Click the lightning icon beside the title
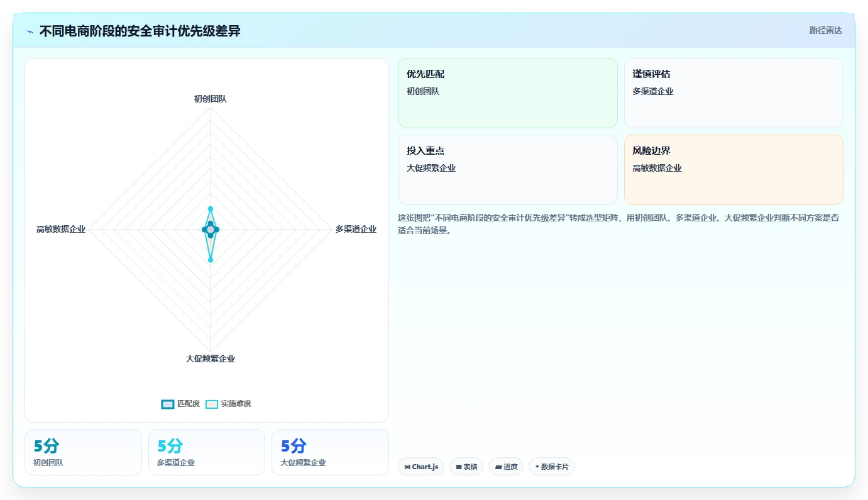The height and width of the screenshot is (500, 868). (x=30, y=31)
